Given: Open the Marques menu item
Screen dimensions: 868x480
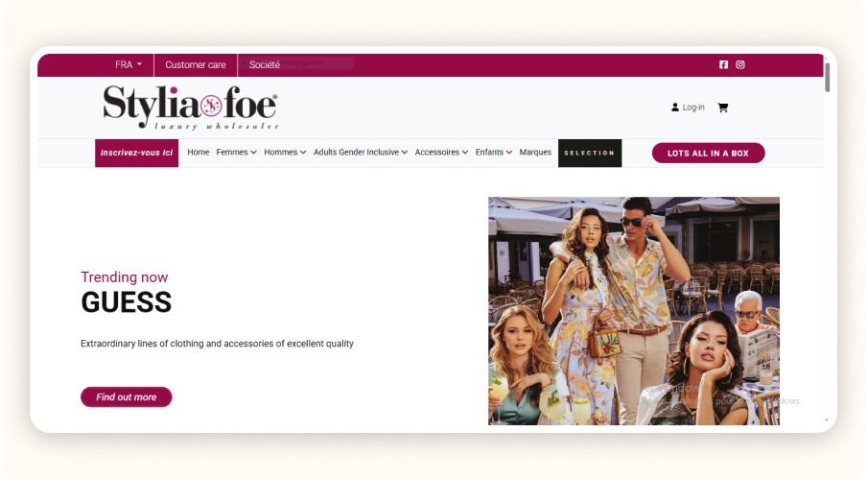Looking at the screenshot, I should [x=535, y=153].
